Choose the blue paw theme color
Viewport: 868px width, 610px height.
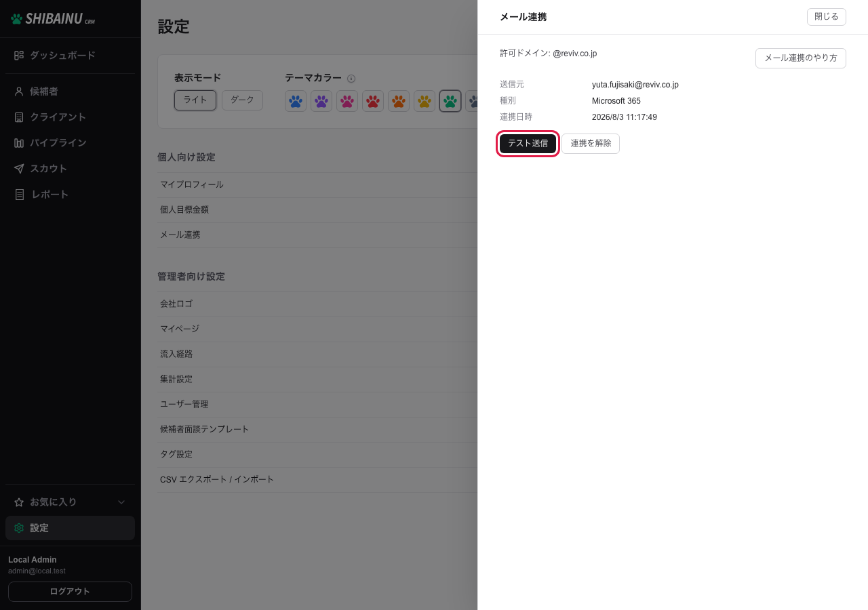[x=296, y=101]
